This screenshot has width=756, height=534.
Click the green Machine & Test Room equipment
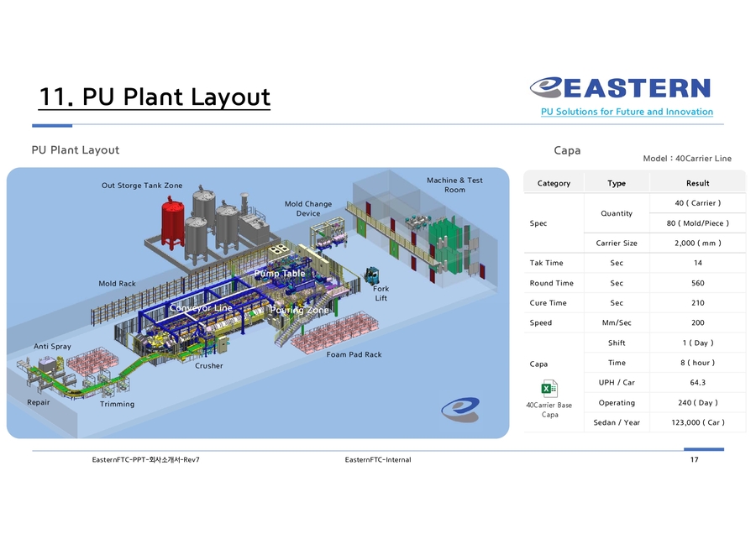(x=446, y=246)
